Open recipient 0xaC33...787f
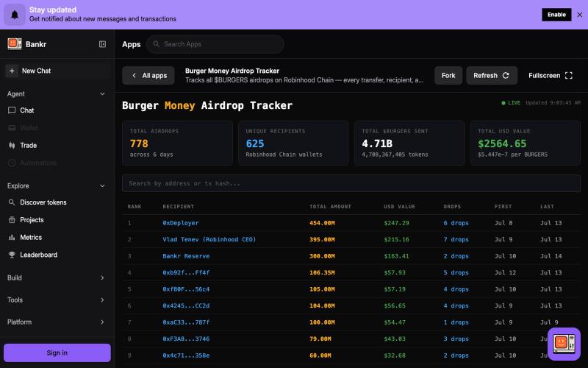The height and width of the screenshot is (368, 588). [186, 322]
